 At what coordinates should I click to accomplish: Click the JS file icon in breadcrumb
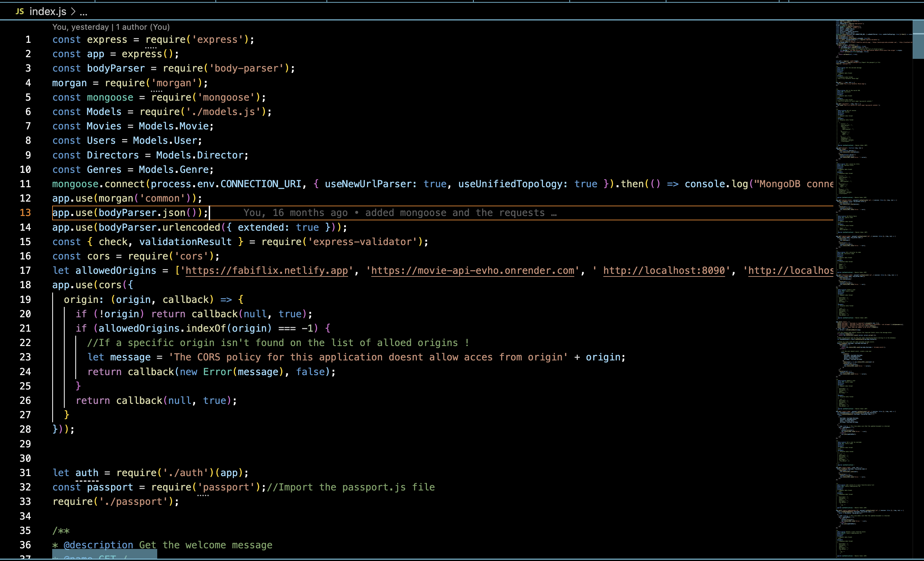point(20,12)
